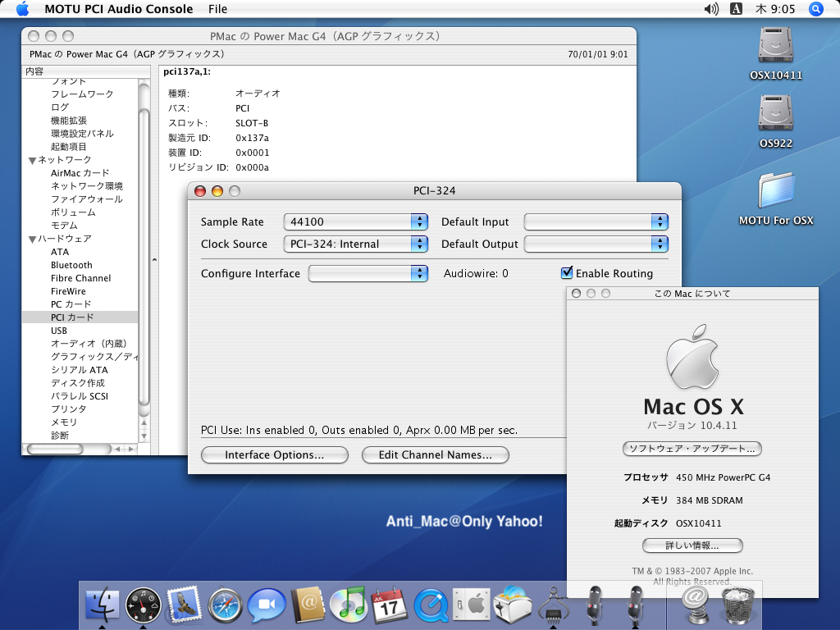Open System Preferences in the dock
This screenshot has width=840, height=630.
(x=472, y=605)
